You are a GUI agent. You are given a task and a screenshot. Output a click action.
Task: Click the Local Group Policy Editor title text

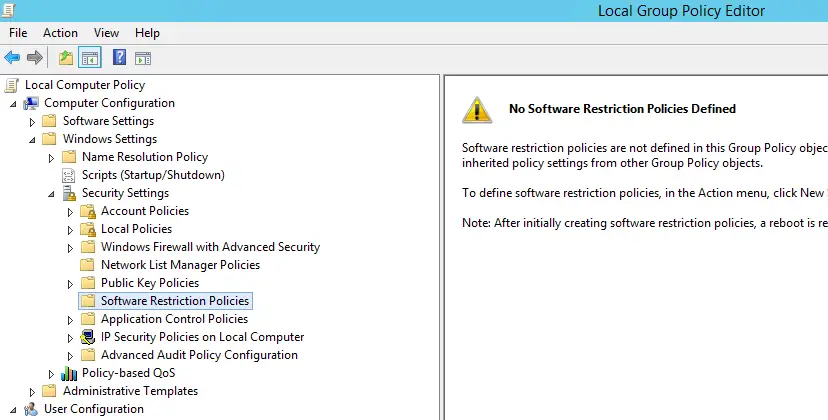click(x=681, y=11)
